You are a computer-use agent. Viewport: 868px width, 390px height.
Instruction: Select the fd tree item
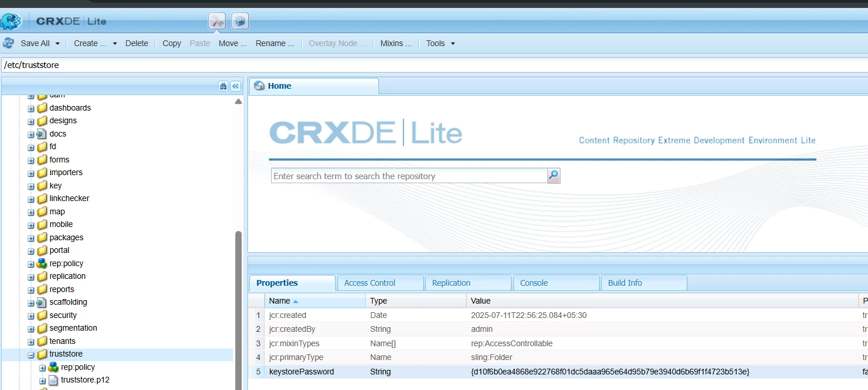[x=52, y=146]
